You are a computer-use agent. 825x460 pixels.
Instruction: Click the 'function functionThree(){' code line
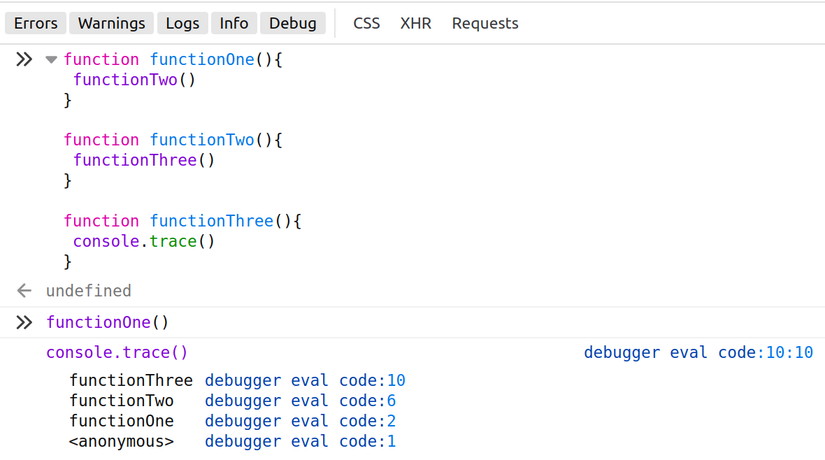183,221
